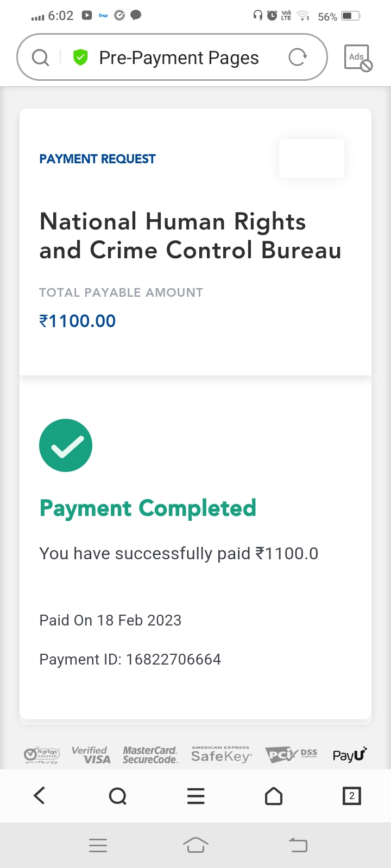Tap the PCI DSS compliance badge
391x868 pixels.
(291, 754)
